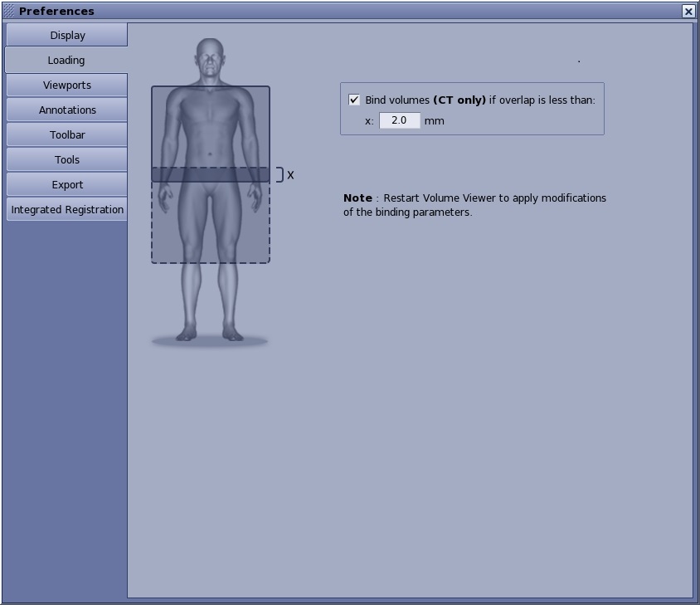This screenshot has width=700, height=605.
Task: Click the overlap x value field
Action: 400,120
